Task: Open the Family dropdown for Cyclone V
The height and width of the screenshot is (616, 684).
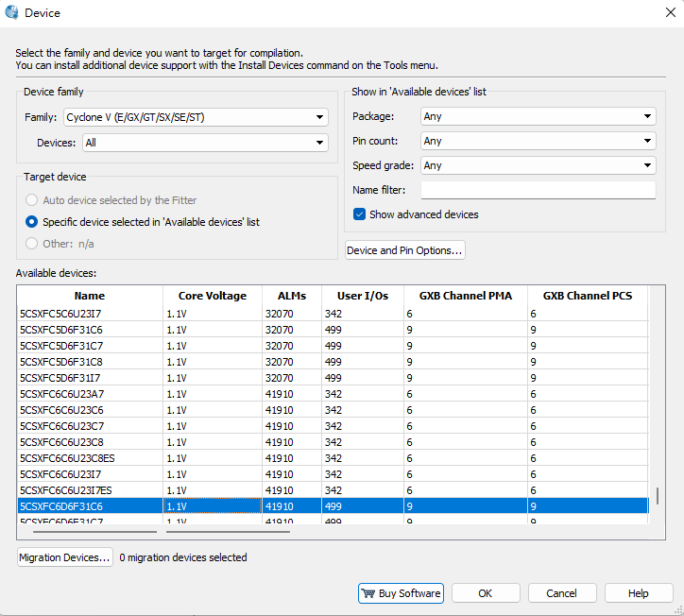Action: [x=196, y=117]
